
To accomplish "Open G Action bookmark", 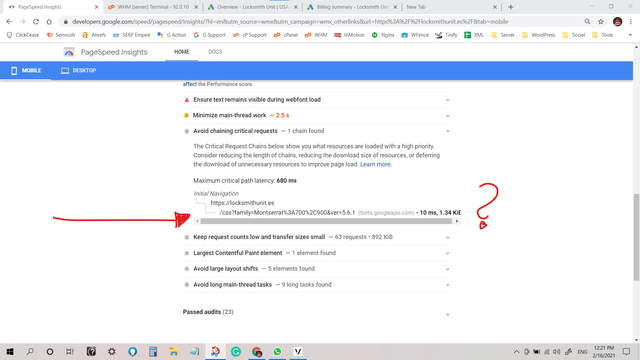I will point(171,35).
